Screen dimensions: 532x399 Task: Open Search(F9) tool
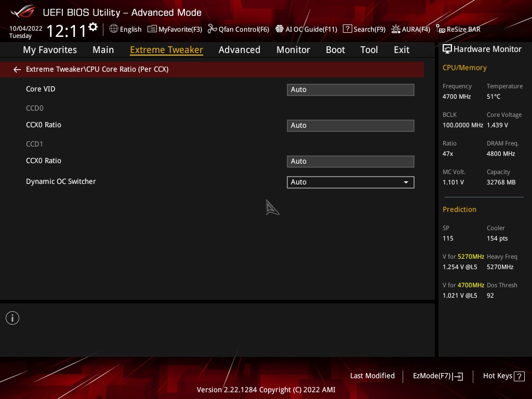pos(364,29)
